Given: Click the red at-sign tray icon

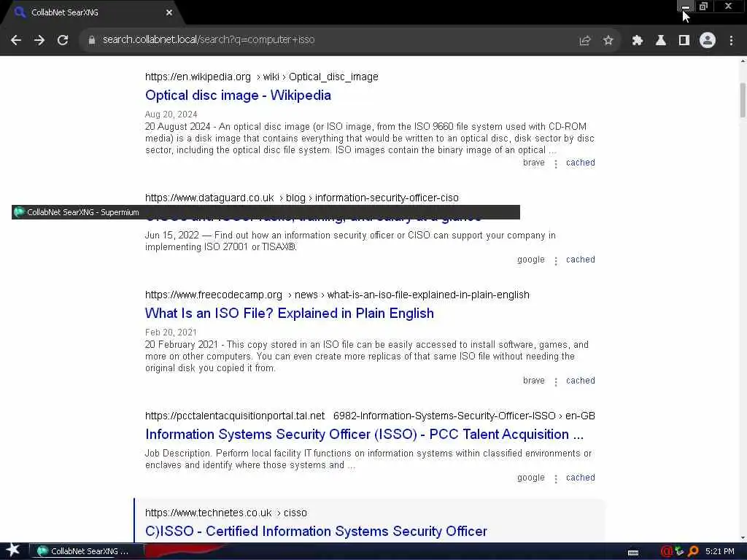Looking at the screenshot, I should pyautogui.click(x=666, y=551).
